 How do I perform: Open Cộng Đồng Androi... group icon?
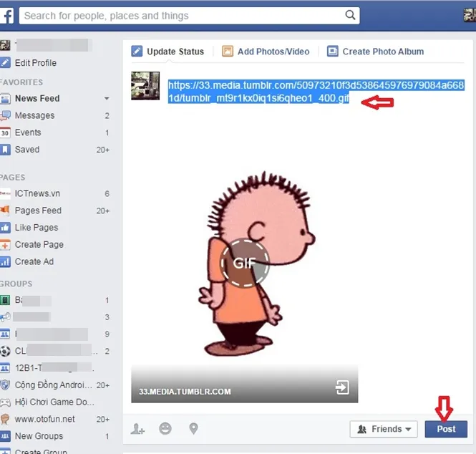(5, 385)
